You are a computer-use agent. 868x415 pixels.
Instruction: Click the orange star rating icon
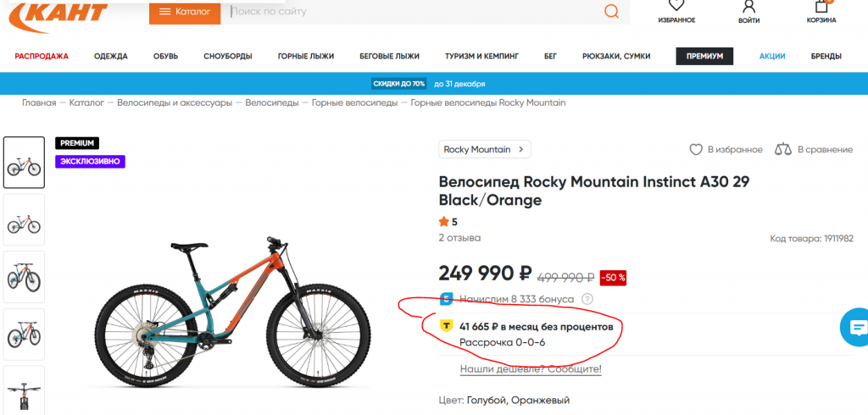coord(443,222)
